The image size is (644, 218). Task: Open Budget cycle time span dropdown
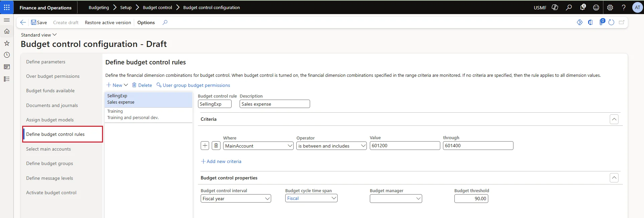click(x=311, y=198)
